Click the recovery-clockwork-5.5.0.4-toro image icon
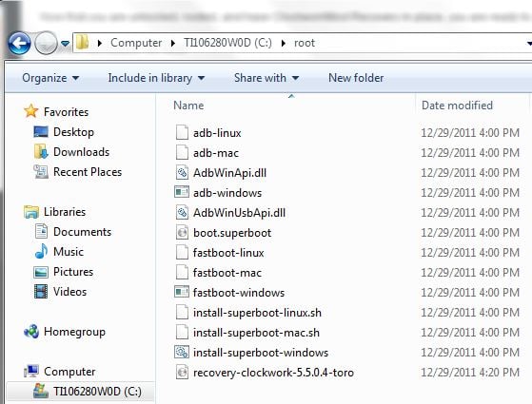This screenshot has height=404, width=532. coord(182,372)
